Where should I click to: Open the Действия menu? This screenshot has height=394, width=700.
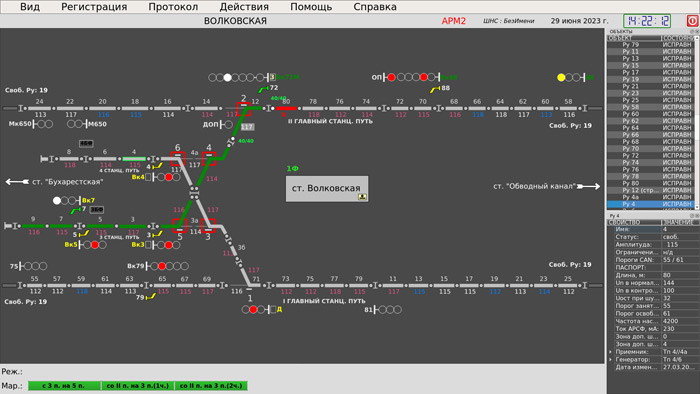pyautogui.click(x=244, y=7)
